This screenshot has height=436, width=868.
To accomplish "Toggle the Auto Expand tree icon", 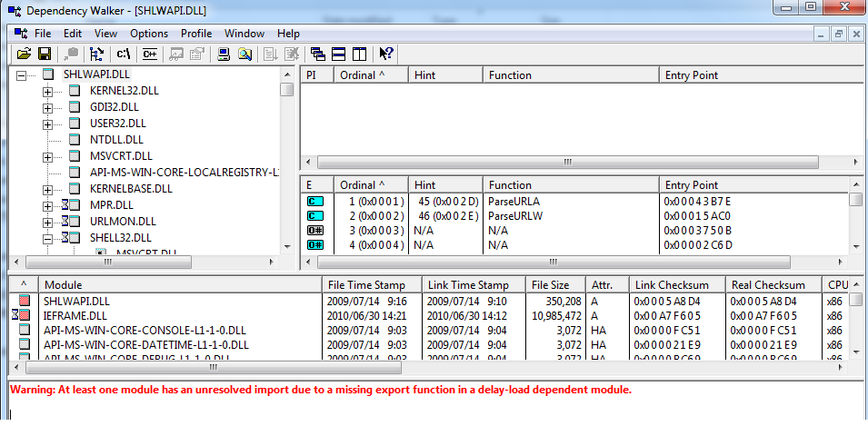I will pyautogui.click(x=97, y=54).
